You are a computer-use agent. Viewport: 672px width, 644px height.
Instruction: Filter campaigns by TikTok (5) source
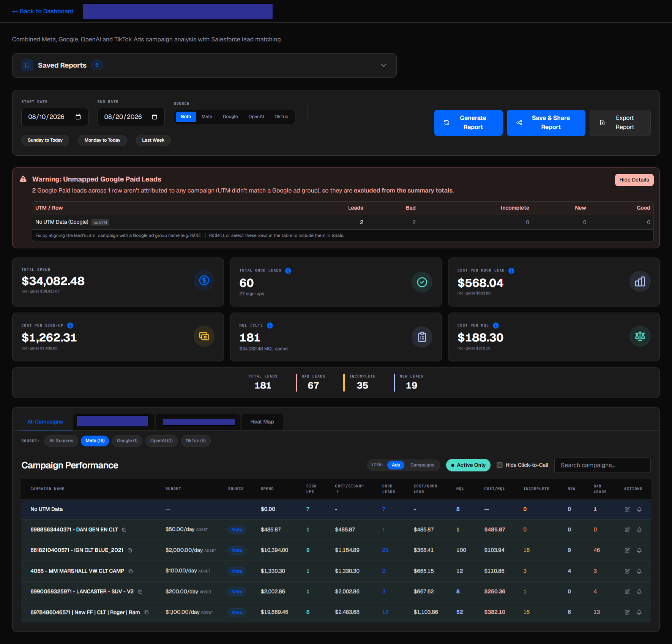point(196,441)
